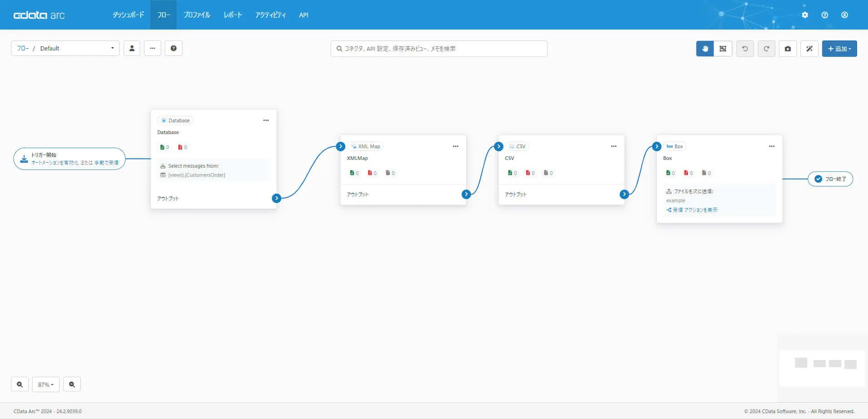Click the connector search input field
Screen dimensions: 868x419
coord(439,49)
